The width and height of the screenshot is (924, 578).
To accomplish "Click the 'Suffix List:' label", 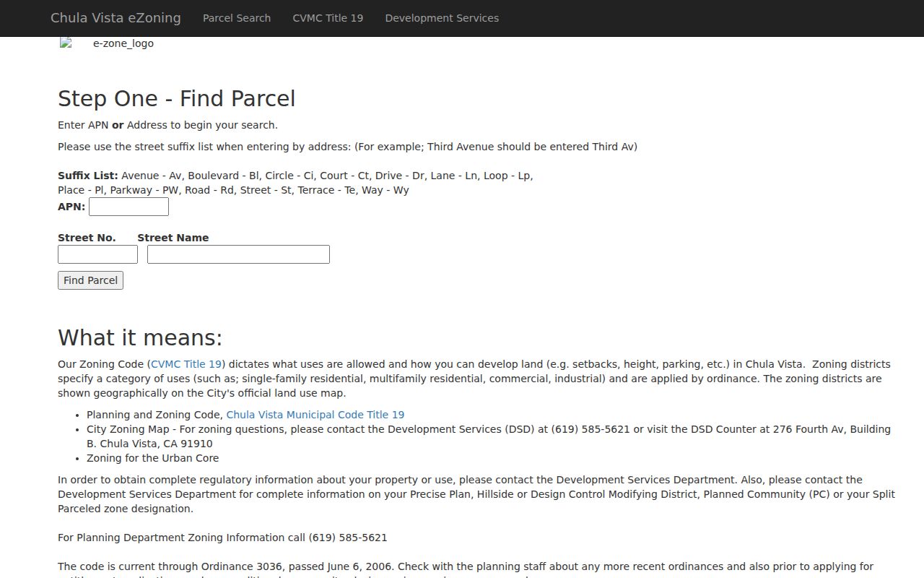I will pyautogui.click(x=88, y=176).
